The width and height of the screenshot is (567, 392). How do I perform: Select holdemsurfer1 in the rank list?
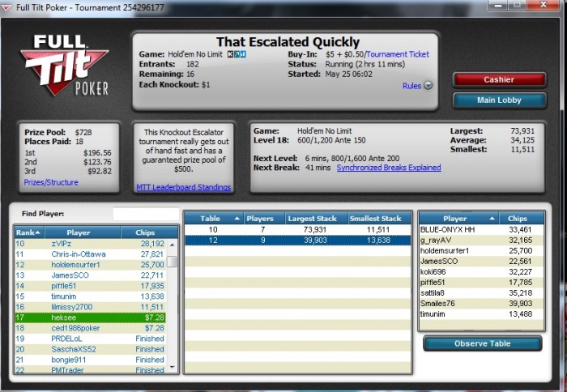coord(91,265)
